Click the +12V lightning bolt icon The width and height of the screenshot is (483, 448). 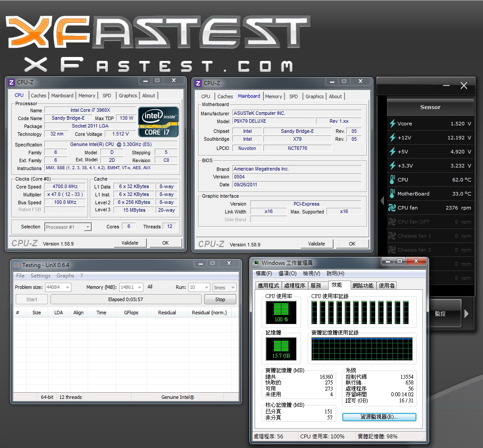coord(392,137)
